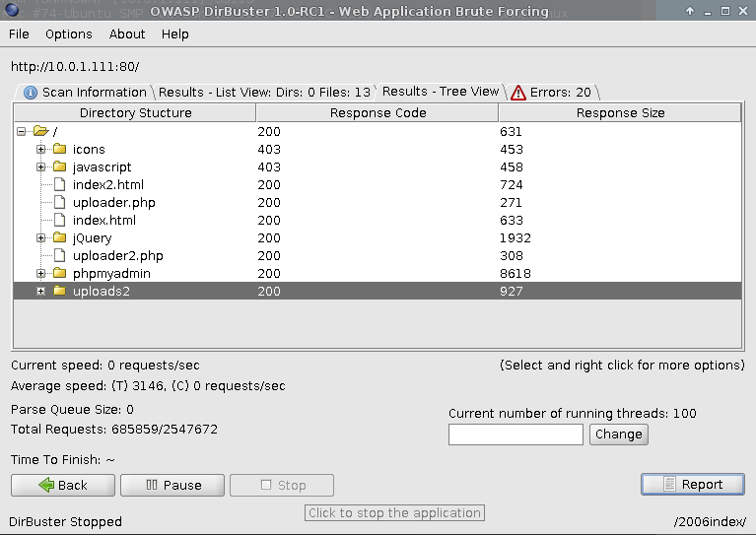Click the thread count input field
The width and height of the screenshot is (756, 535).
click(x=515, y=435)
